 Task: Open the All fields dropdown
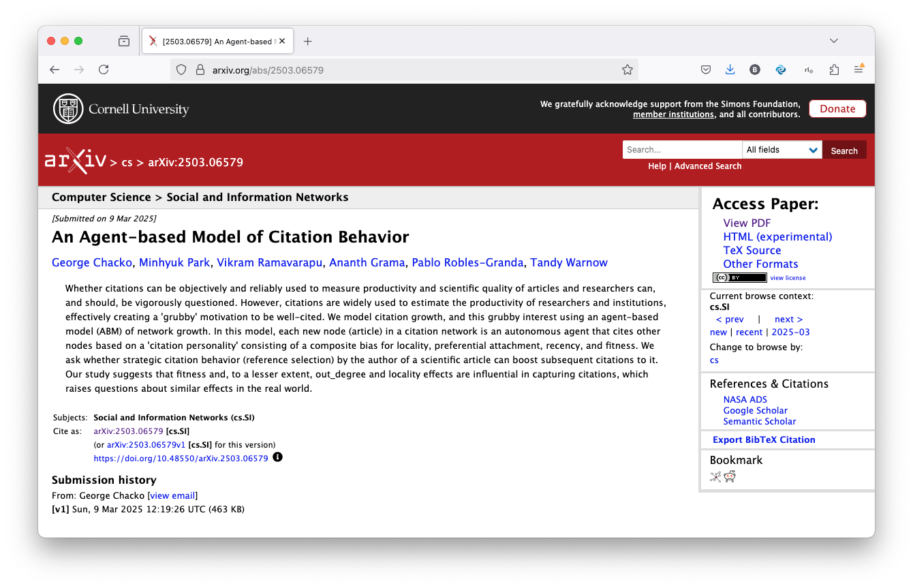782,150
